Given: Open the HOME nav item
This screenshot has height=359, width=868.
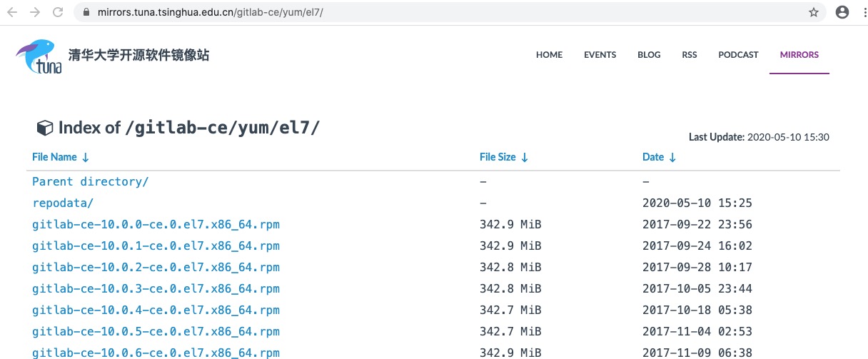Looking at the screenshot, I should tap(549, 54).
